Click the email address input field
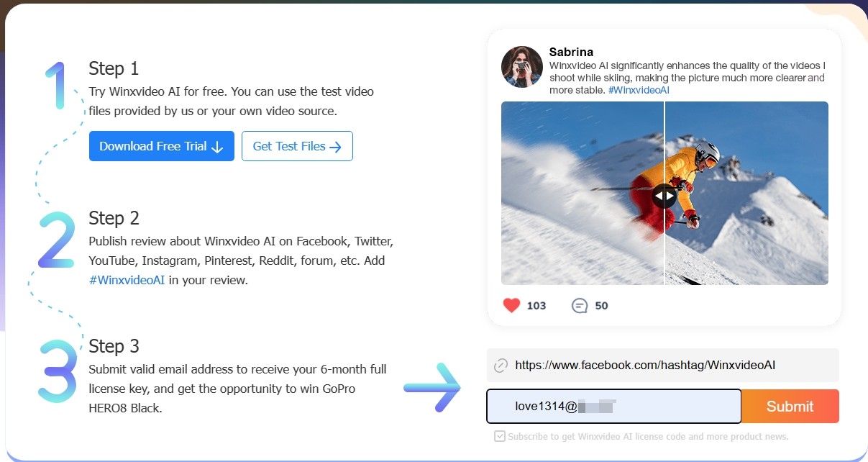868x462 pixels. click(x=613, y=407)
